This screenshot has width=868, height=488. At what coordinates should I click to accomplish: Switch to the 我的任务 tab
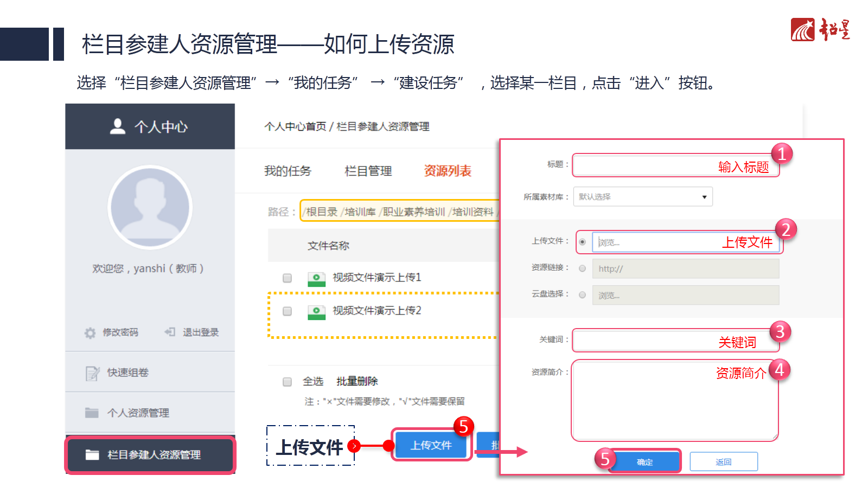pos(288,171)
